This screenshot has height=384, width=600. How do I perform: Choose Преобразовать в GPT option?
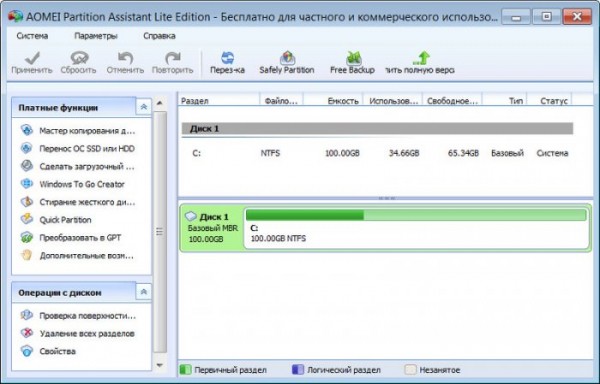80,238
